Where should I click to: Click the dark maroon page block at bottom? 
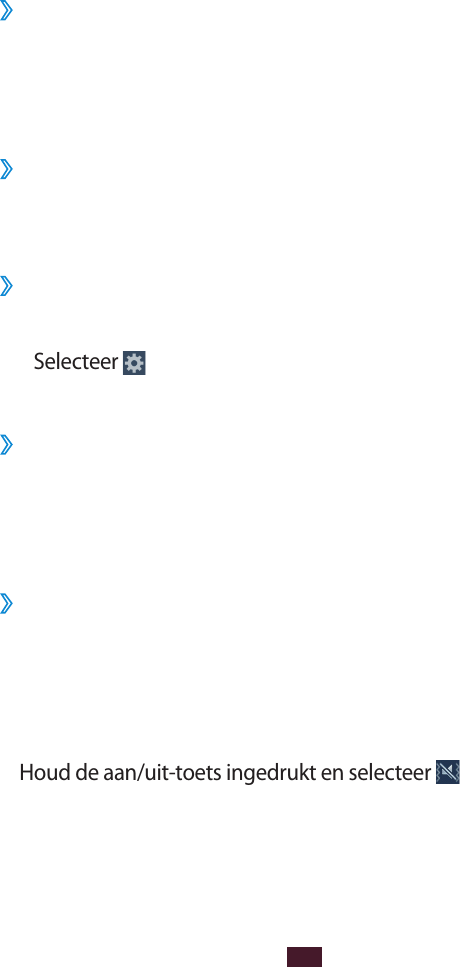304,957
